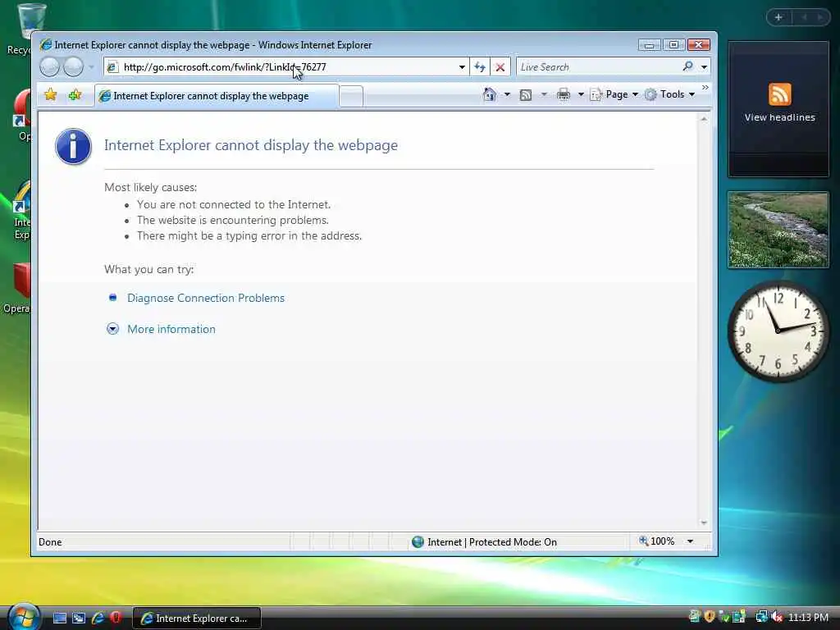Click the network connection tray icon
Image resolution: width=840 pixels, height=630 pixels.
[x=761, y=617]
